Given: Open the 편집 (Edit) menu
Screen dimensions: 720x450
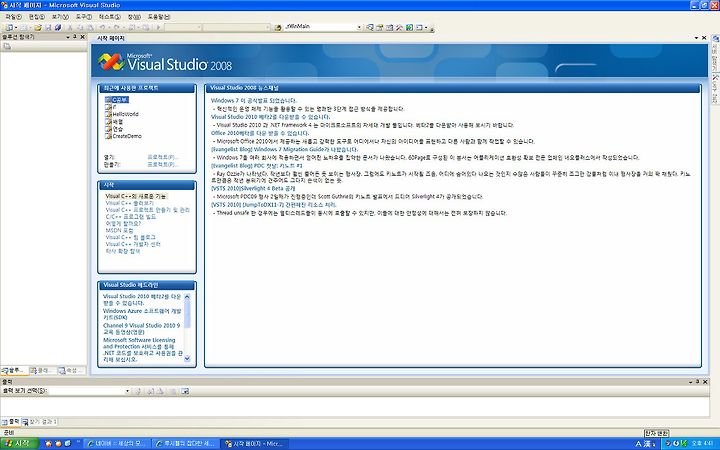Looking at the screenshot, I should coord(37,17).
